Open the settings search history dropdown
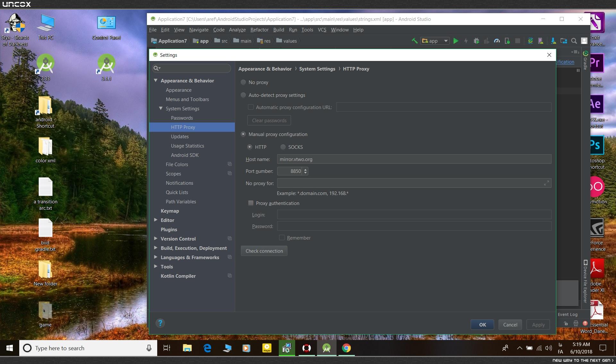The height and width of the screenshot is (364, 616). click(x=157, y=68)
